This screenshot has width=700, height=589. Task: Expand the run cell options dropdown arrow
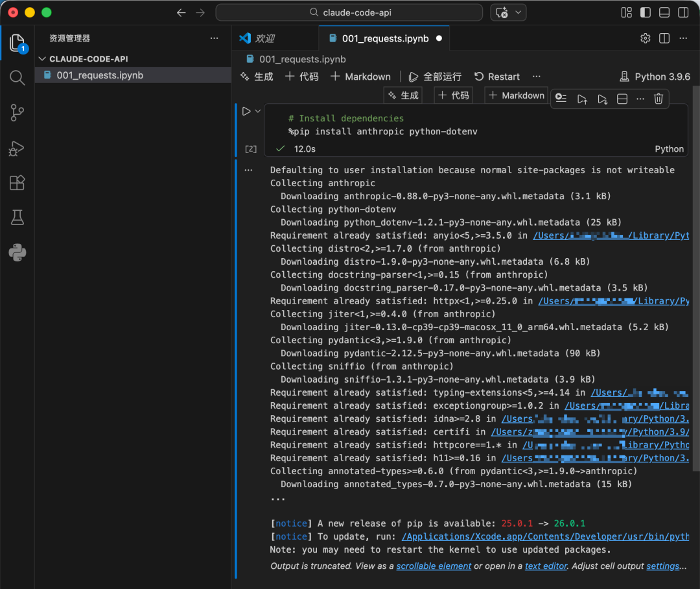(x=257, y=112)
